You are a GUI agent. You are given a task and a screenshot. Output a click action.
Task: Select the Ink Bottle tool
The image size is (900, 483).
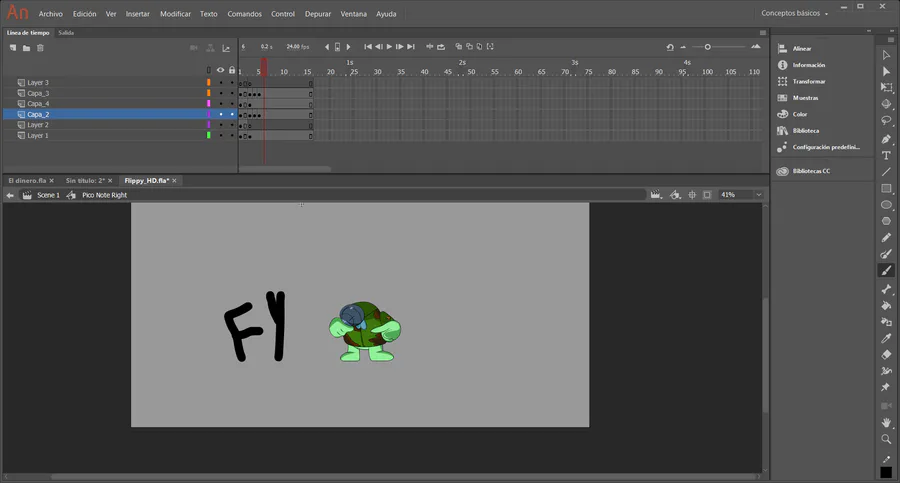coord(886,322)
